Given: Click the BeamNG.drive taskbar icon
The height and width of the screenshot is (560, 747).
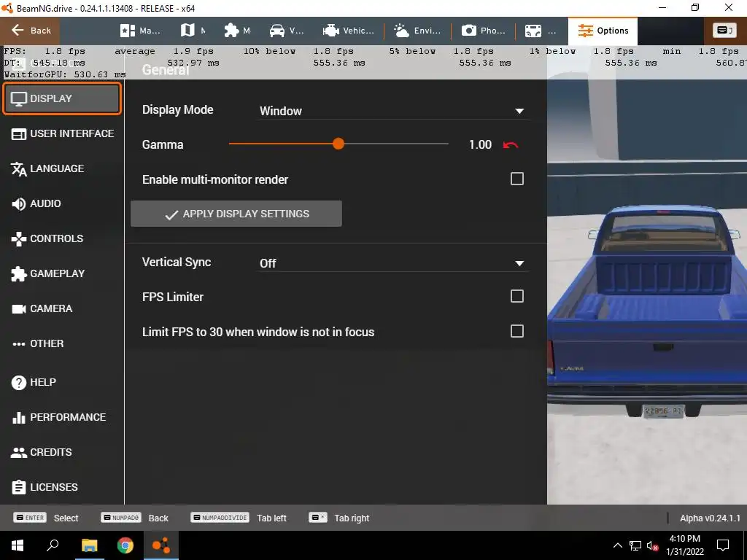Looking at the screenshot, I should pyautogui.click(x=161, y=545).
